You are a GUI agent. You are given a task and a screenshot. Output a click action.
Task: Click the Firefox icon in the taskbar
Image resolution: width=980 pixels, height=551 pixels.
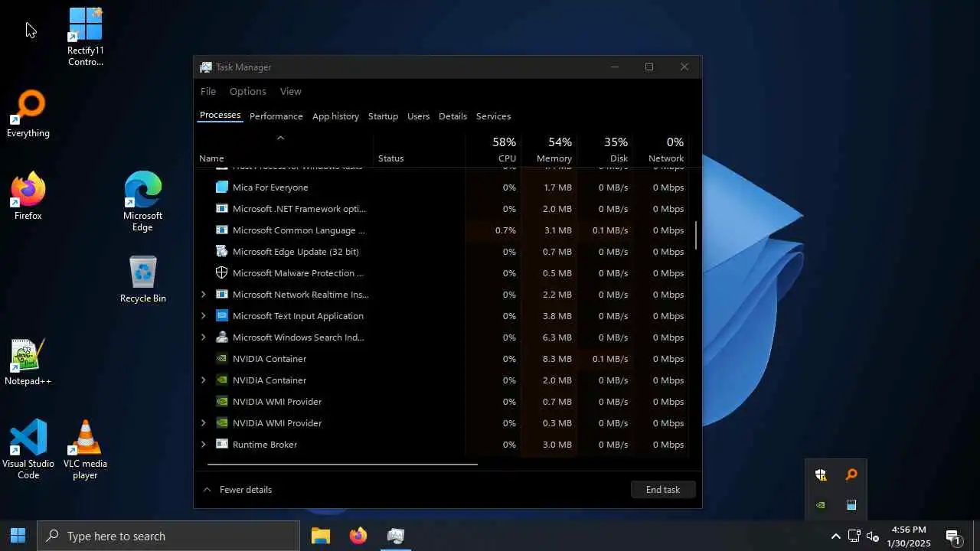358,536
